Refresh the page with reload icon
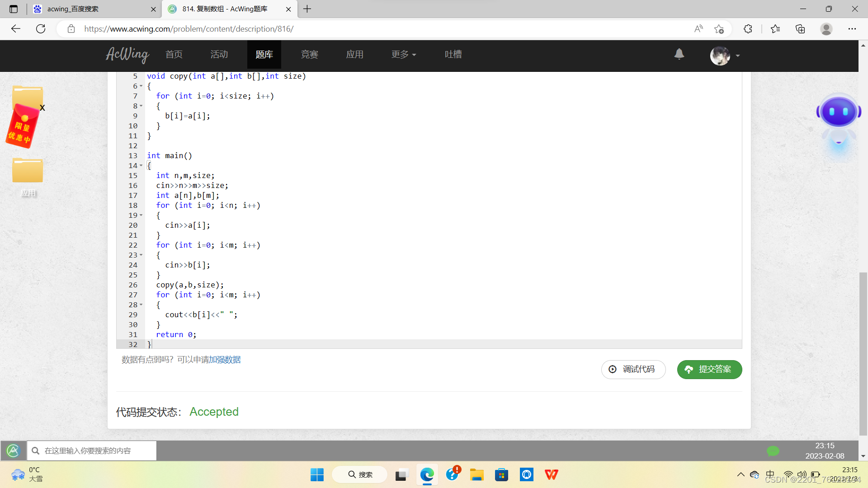Viewport: 868px width, 488px height. coord(41,29)
